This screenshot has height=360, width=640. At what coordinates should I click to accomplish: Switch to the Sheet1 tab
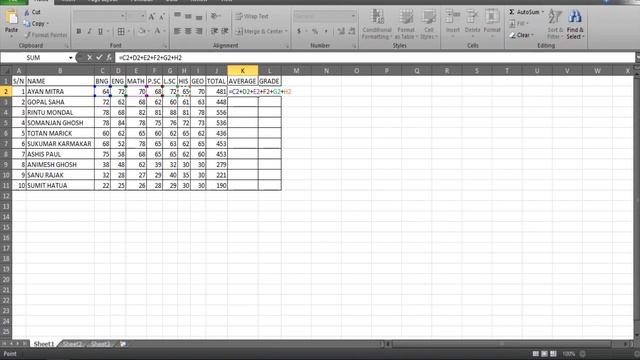(x=44, y=344)
